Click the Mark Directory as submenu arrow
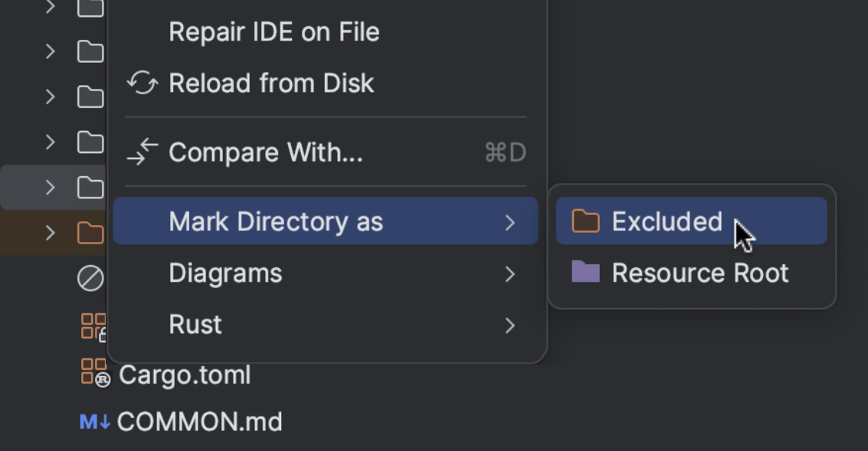This screenshot has height=451, width=868. 510,223
